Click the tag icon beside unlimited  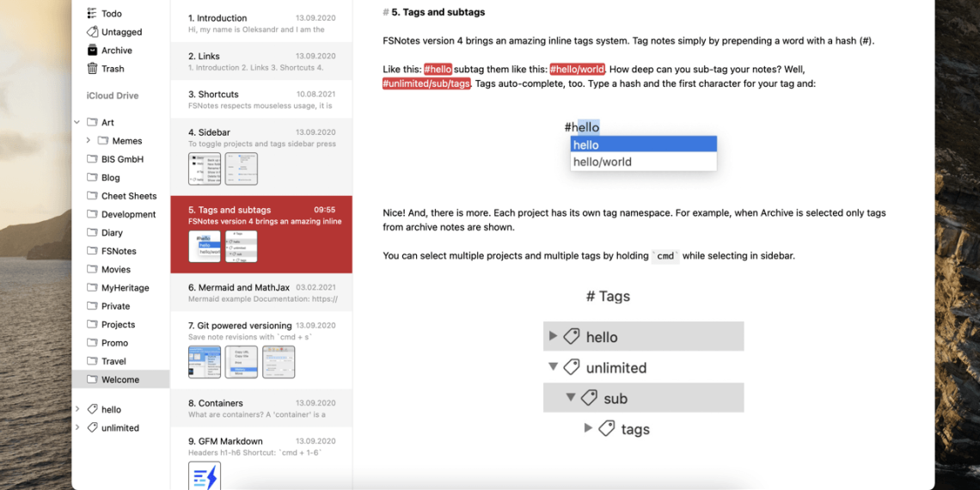[x=92, y=428]
